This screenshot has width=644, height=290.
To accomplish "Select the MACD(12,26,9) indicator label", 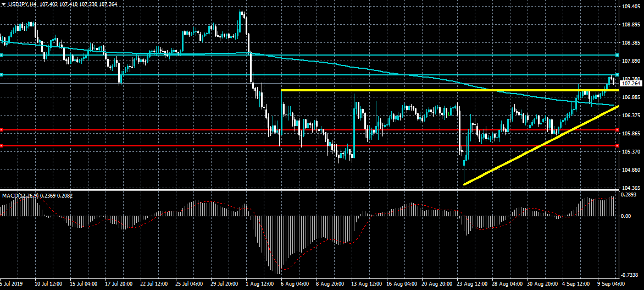I will tap(20, 196).
